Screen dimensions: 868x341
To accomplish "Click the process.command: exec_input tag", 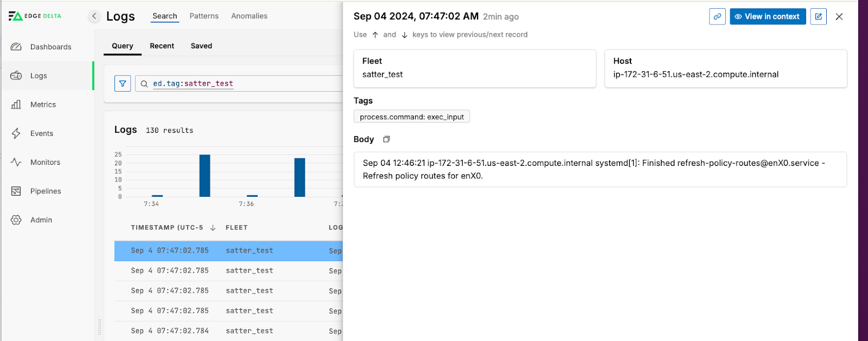I will pos(412,117).
